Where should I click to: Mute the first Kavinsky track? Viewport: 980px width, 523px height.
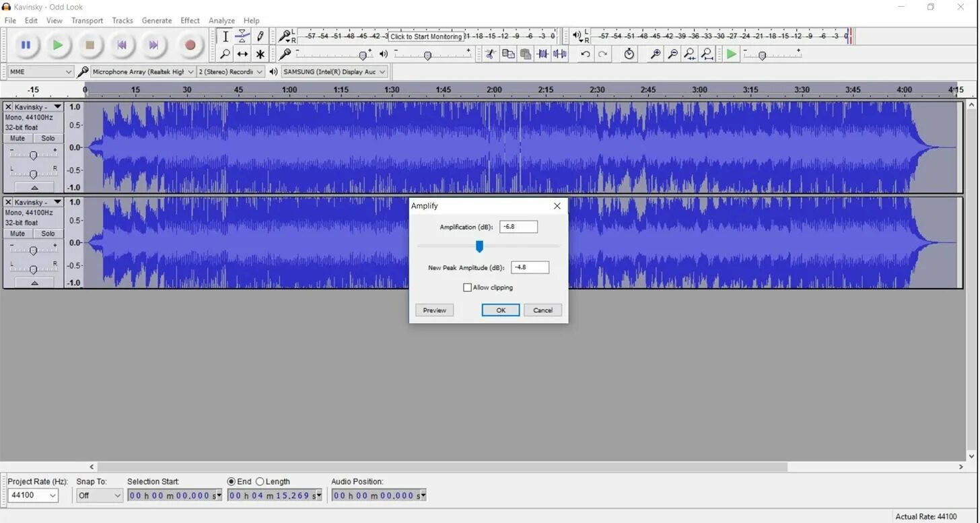click(17, 138)
